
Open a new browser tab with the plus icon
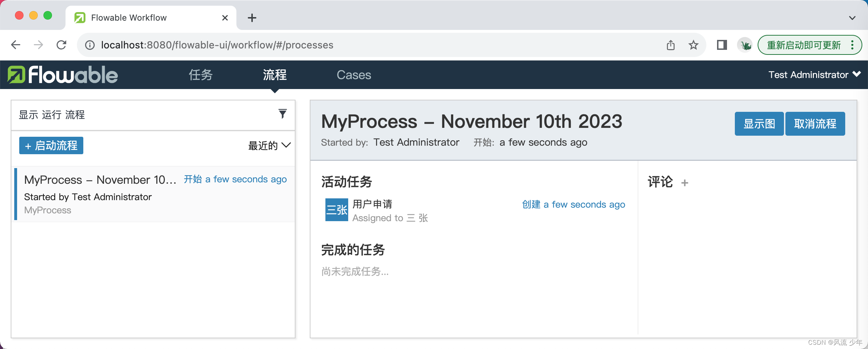(x=252, y=18)
